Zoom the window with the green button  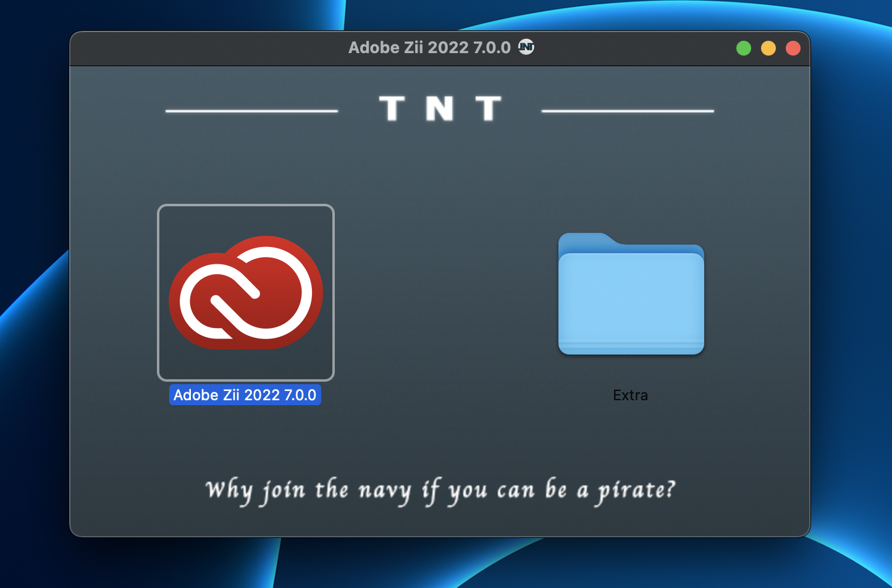point(744,48)
